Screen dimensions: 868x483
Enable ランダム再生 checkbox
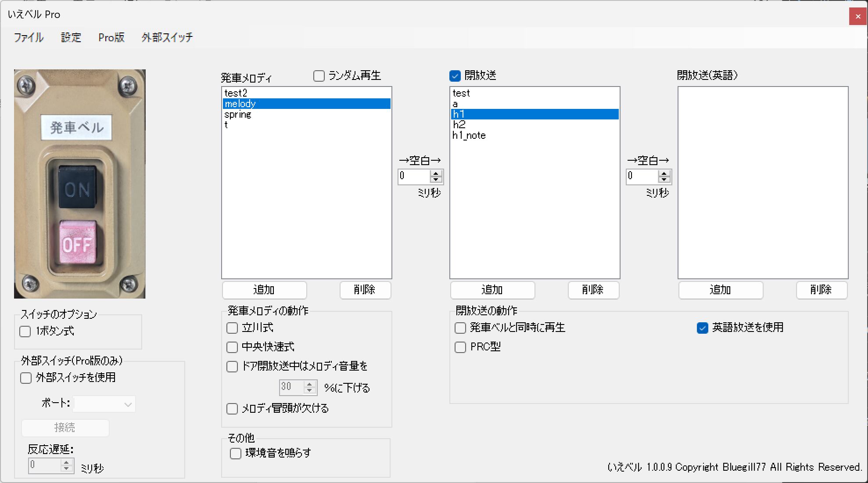319,76
